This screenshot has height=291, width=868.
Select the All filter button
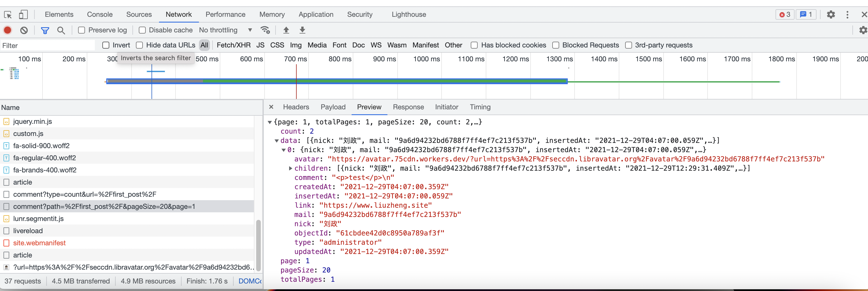[204, 45]
